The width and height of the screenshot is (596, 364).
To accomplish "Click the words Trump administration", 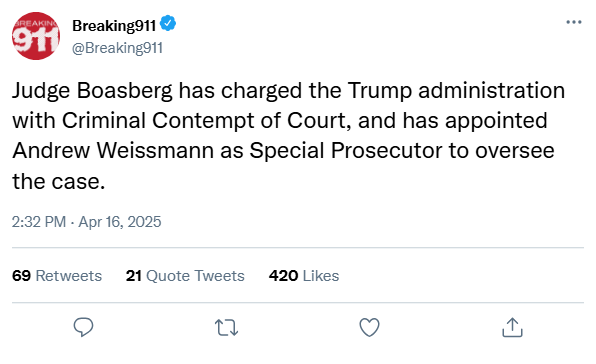I will (456, 91).
